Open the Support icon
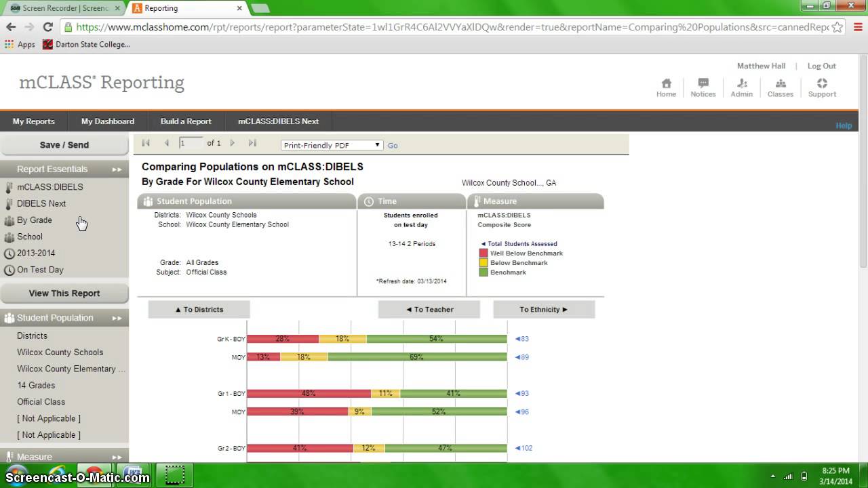The image size is (868, 488). click(822, 87)
